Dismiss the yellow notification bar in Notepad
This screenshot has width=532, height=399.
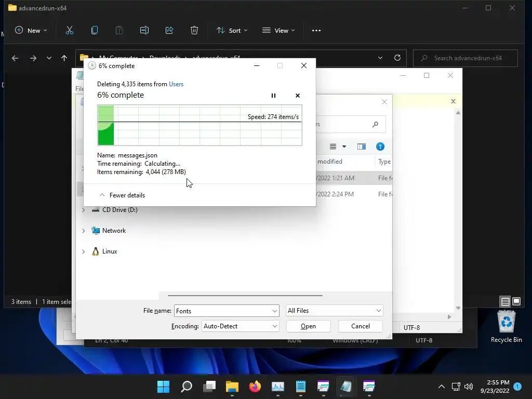pos(453,101)
